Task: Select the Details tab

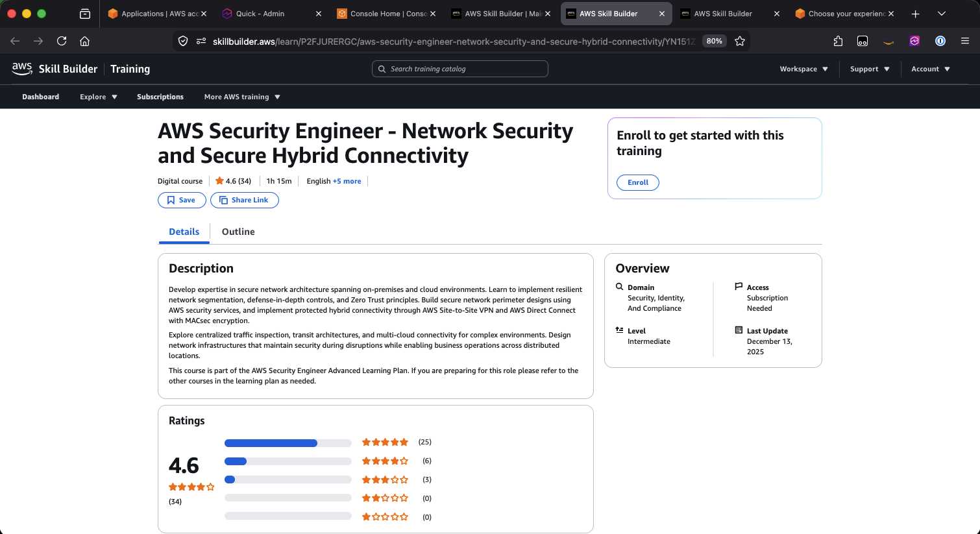Action: (184, 232)
